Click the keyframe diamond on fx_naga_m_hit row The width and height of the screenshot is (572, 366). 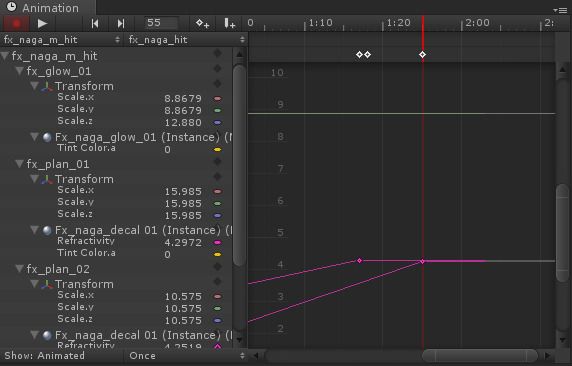click(x=217, y=53)
